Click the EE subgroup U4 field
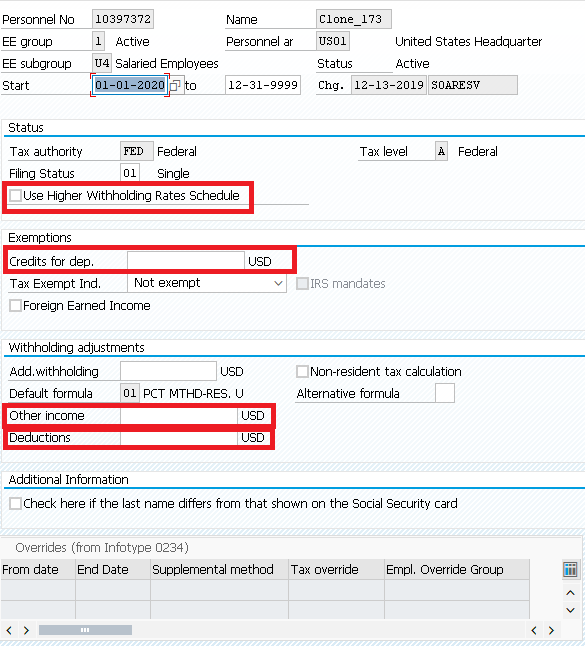The width and height of the screenshot is (585, 646). tap(101, 63)
